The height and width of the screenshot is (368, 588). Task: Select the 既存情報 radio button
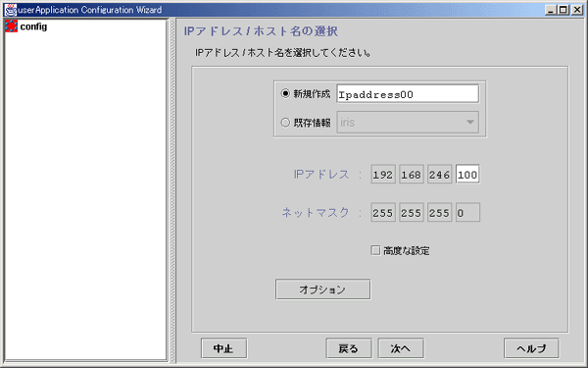tap(285, 123)
